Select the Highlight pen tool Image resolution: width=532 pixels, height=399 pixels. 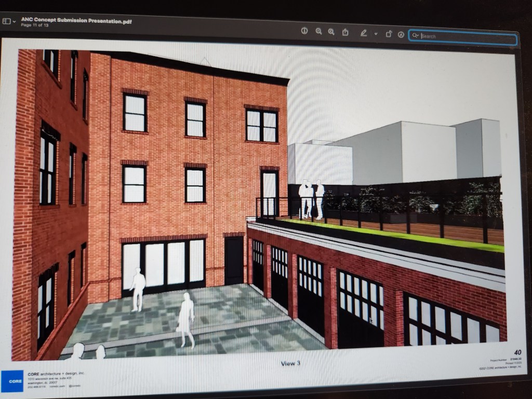click(364, 33)
